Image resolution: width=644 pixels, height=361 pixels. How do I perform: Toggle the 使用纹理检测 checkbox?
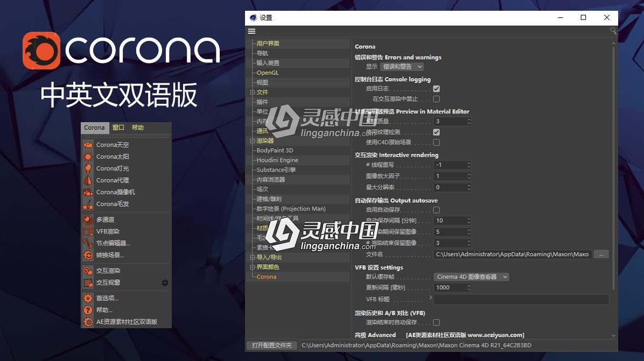436,132
